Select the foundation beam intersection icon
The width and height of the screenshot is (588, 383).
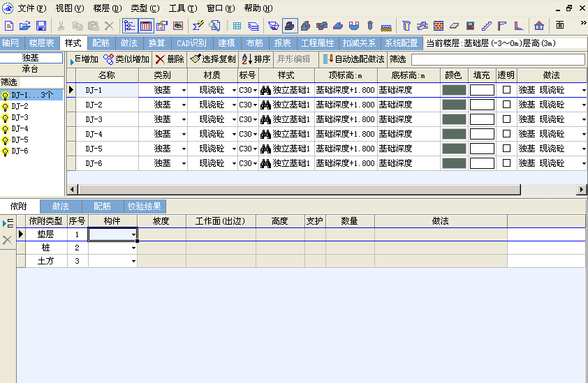point(322,26)
